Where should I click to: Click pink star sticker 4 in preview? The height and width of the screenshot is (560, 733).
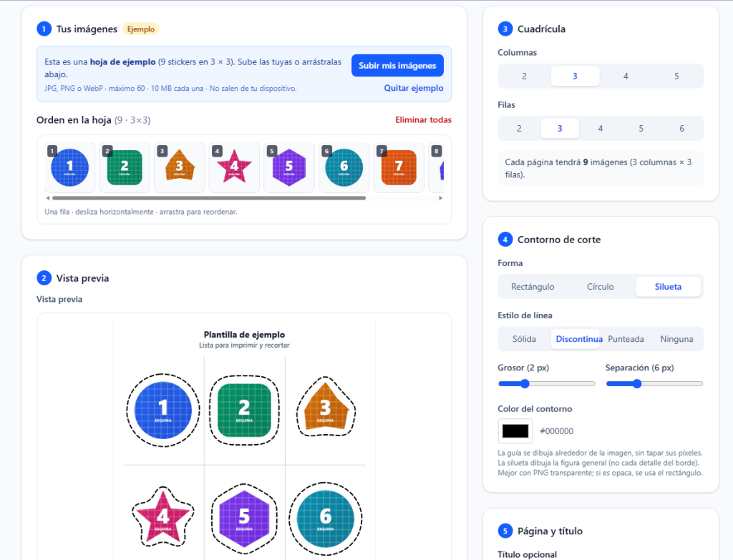[x=162, y=517]
